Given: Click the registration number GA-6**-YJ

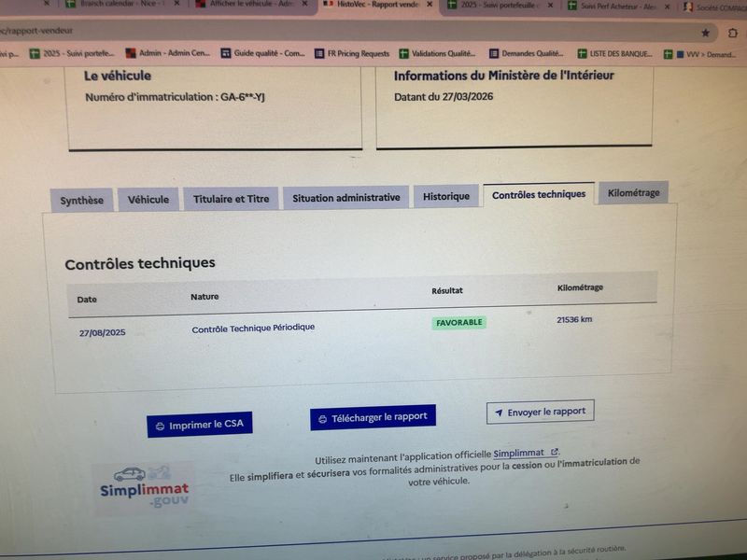Looking at the screenshot, I should pyautogui.click(x=243, y=97).
